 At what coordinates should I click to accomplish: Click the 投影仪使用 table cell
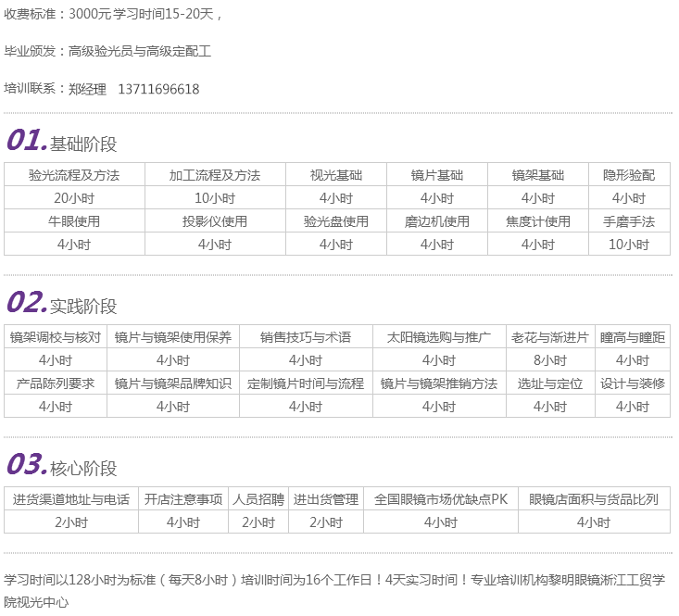(215, 221)
